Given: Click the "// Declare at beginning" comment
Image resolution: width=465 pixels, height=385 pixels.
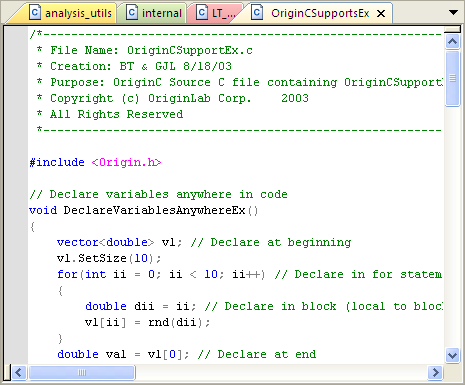Looking at the screenshot, I should 271,242.
